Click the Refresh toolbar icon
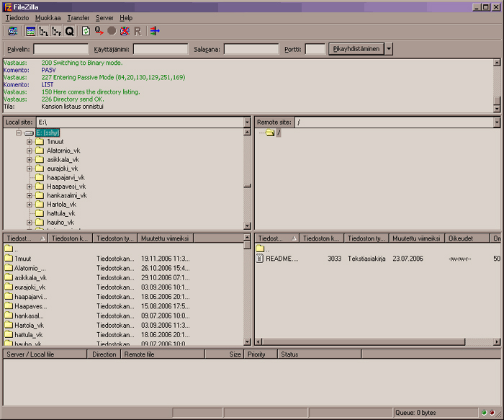 86,31
